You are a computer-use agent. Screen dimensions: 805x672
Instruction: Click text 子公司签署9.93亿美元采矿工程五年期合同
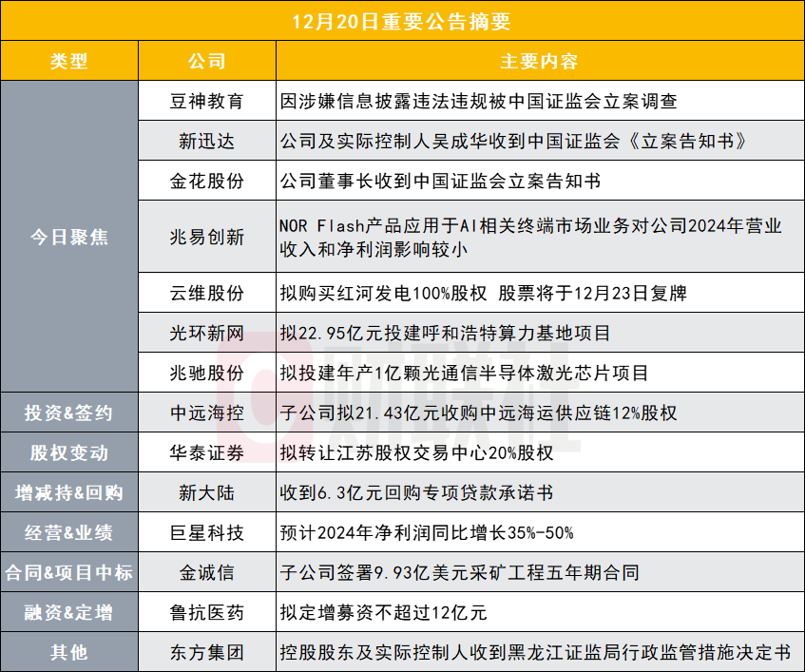pos(459,572)
